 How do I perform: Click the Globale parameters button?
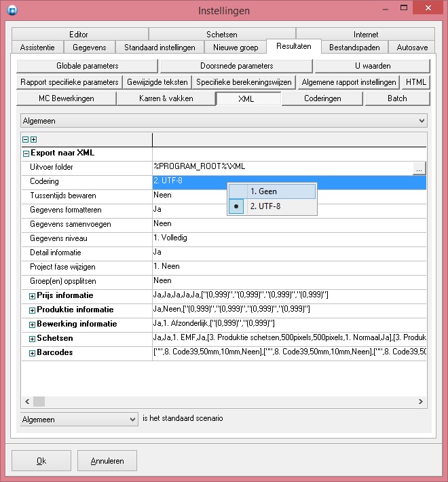point(88,66)
